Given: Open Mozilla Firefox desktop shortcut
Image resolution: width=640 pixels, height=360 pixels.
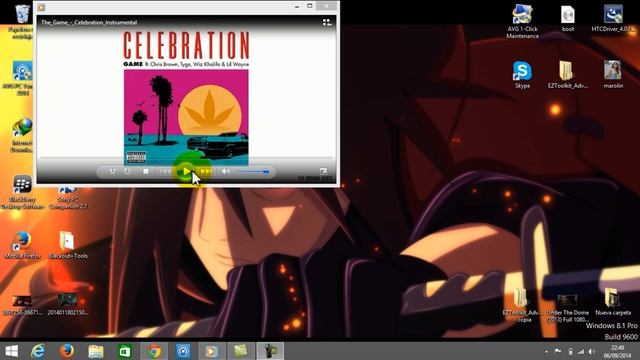Looking at the screenshot, I should coord(22,245).
